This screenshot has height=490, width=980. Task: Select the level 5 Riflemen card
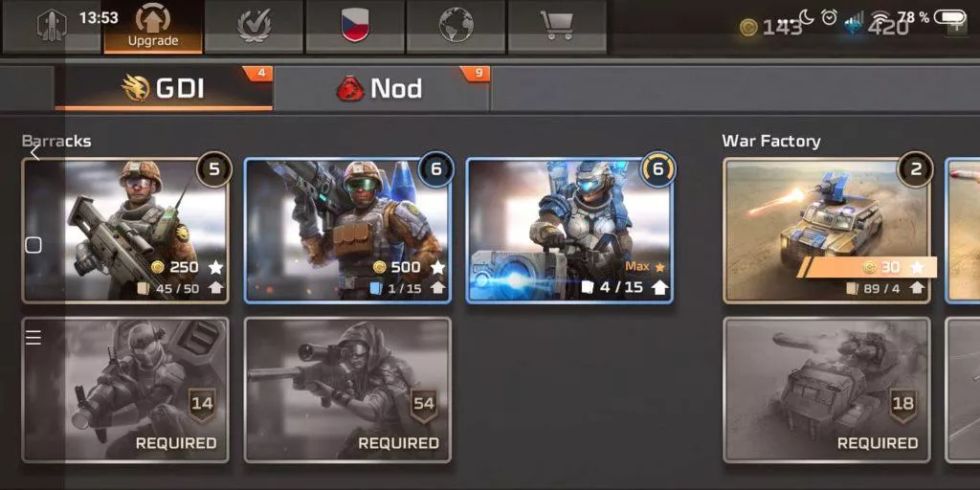click(125, 231)
